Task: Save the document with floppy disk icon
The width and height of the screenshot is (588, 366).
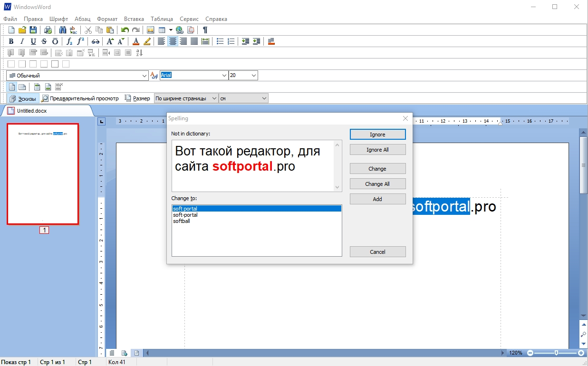Action: pos(33,30)
